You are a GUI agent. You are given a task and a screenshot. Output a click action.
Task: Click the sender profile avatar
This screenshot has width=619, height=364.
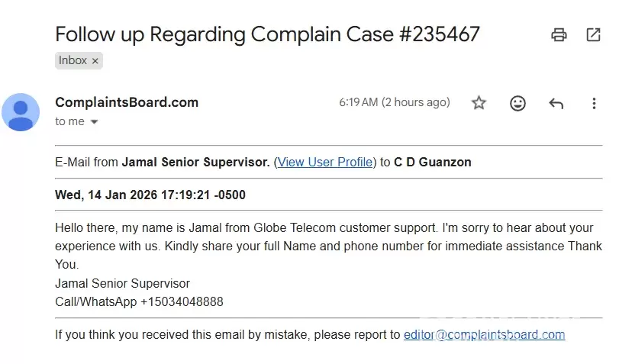(21, 111)
